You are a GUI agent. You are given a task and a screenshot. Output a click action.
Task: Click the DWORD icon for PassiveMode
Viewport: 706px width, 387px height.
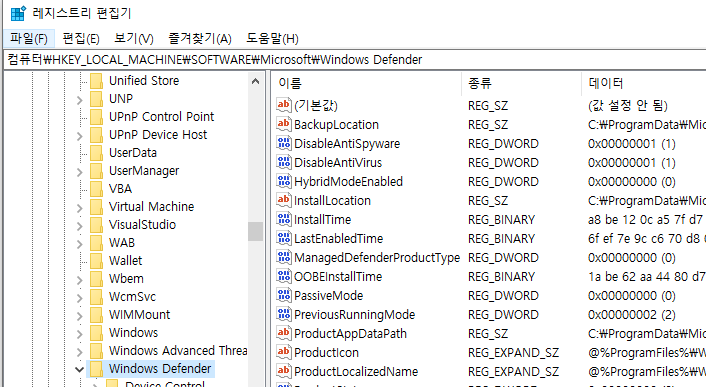[284, 295]
